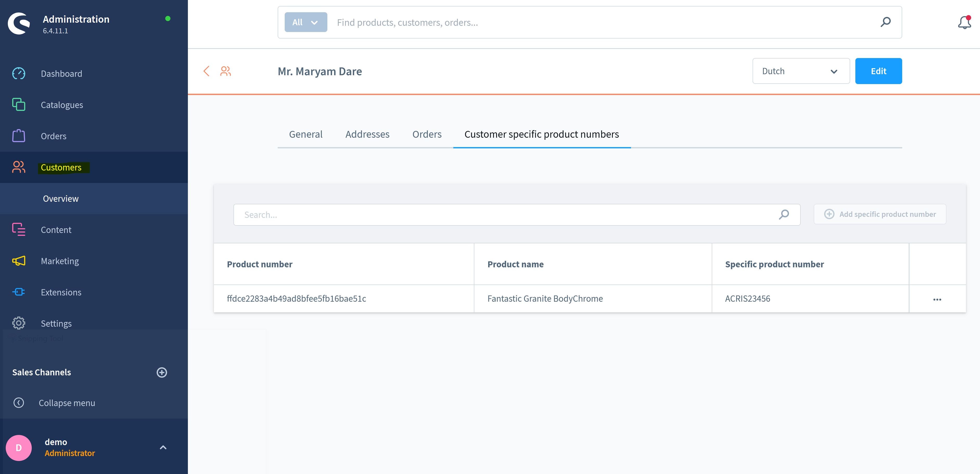Switch to the Addresses tab
980x474 pixels.
pos(367,134)
